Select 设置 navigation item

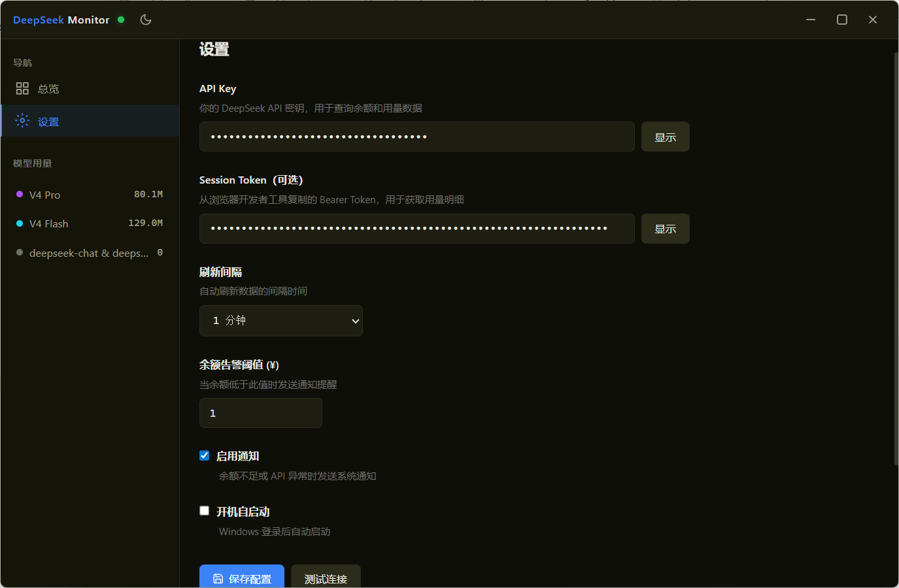(90, 121)
